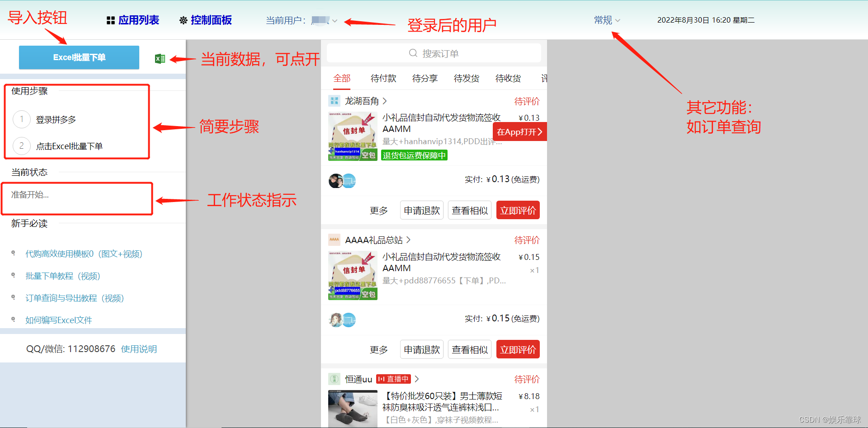
Task: Switch to the 待付款 tab
Action: [383, 79]
